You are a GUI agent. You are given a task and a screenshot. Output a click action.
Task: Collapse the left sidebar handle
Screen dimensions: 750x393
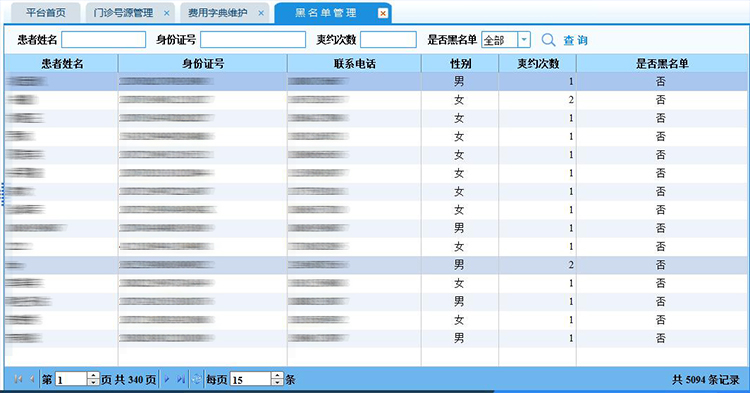tap(2, 195)
